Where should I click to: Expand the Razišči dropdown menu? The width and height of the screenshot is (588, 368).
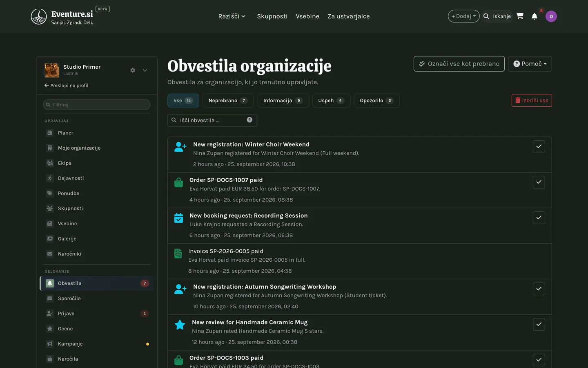232,16
